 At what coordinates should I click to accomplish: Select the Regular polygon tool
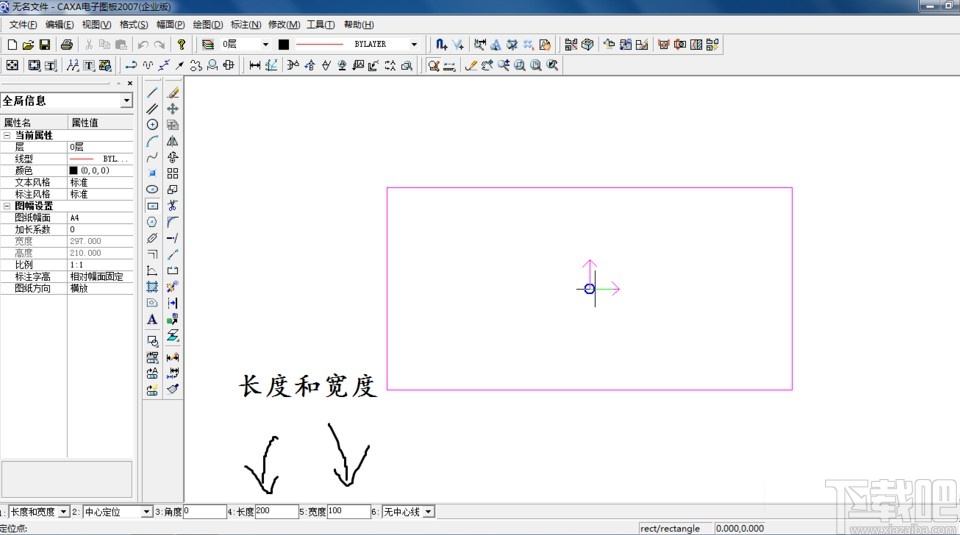(152, 222)
